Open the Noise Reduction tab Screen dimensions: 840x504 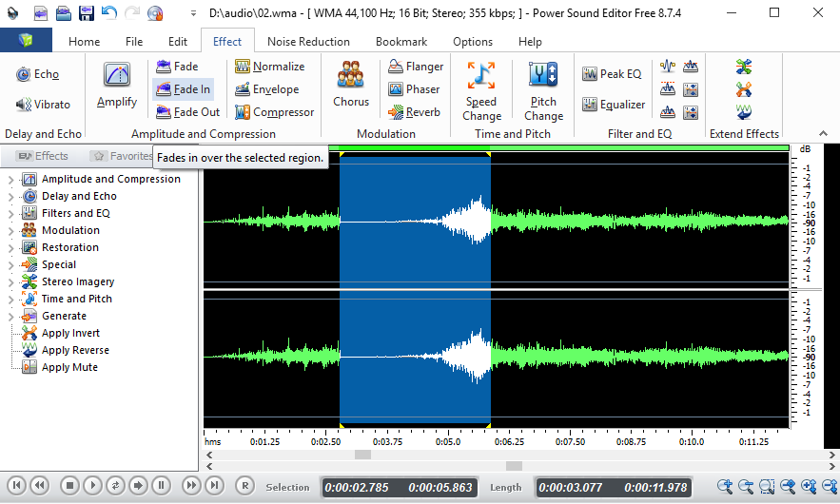coord(308,42)
